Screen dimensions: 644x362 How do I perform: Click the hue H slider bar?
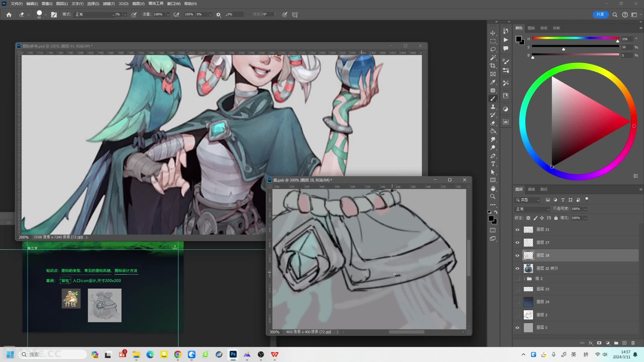pos(576,38)
